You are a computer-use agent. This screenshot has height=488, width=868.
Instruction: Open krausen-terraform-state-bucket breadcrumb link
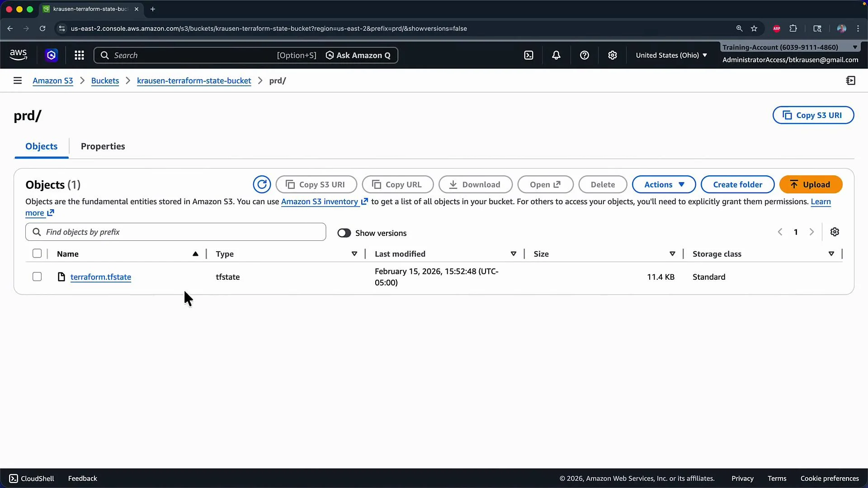coord(194,80)
